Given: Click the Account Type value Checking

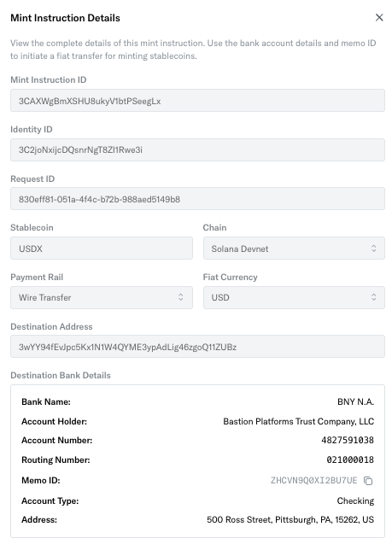Looking at the screenshot, I should pyautogui.click(x=355, y=500).
